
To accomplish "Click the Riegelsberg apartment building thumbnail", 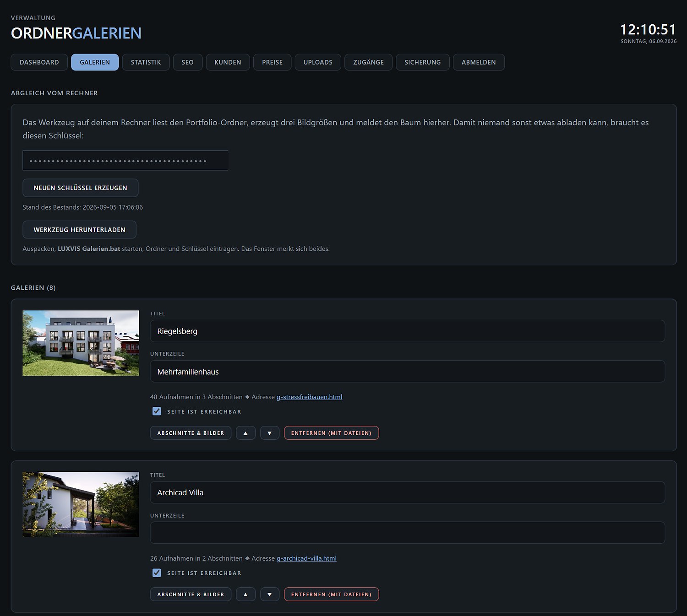I will [x=81, y=343].
